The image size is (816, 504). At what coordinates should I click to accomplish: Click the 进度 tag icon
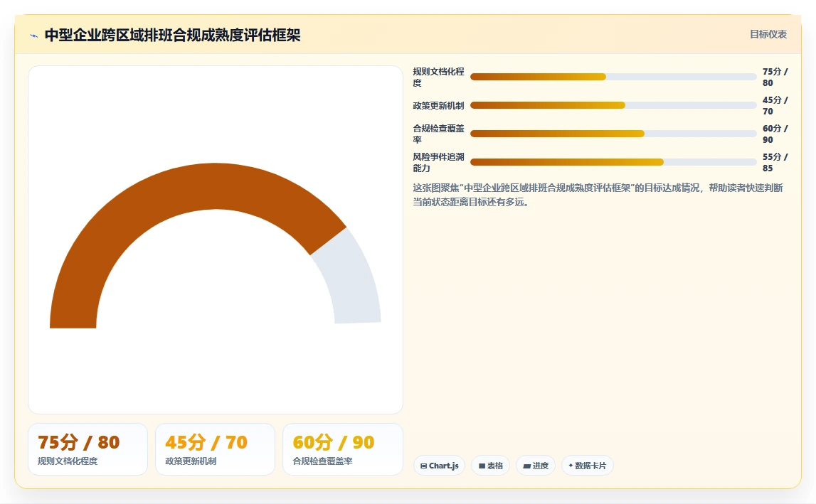click(526, 466)
